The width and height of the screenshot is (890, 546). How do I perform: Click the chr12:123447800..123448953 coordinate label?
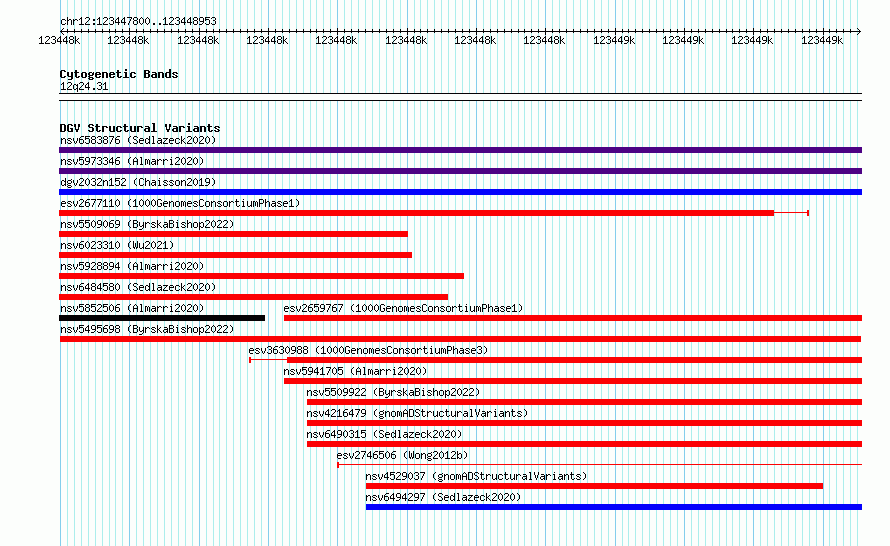138,21
